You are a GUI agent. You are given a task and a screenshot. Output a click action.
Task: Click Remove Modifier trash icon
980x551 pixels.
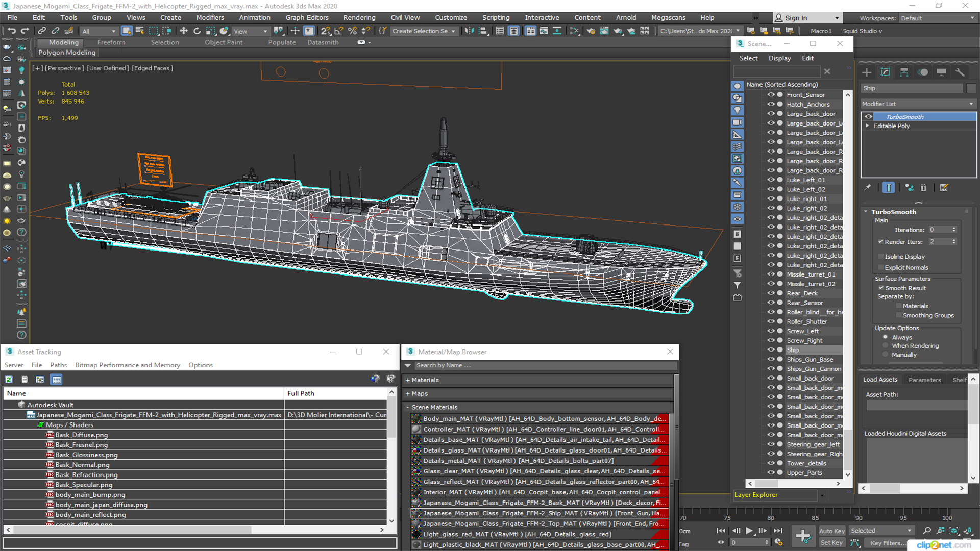click(x=923, y=188)
